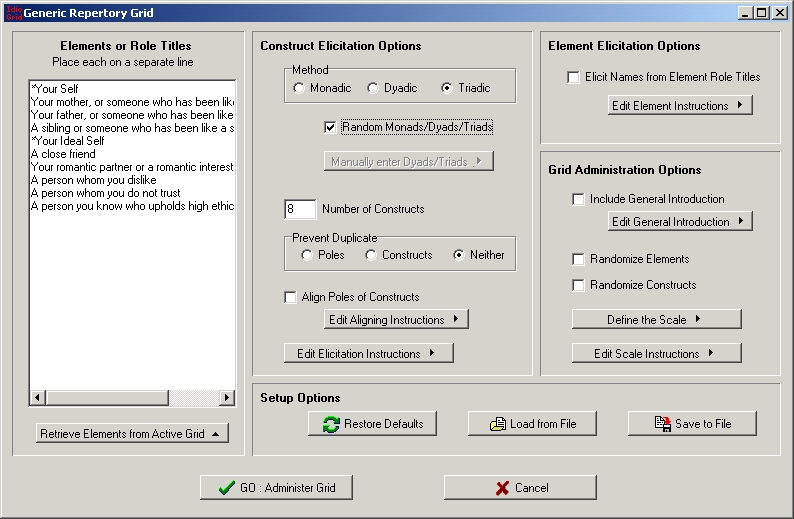
Task: Uncheck Random Monads/Dyads/Triads checkbox
Action: 331,128
